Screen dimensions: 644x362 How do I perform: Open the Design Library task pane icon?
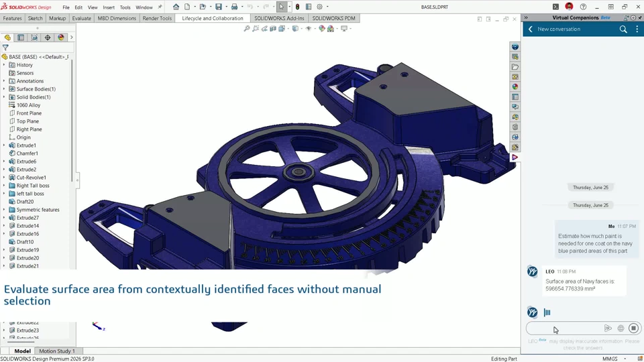click(x=515, y=56)
